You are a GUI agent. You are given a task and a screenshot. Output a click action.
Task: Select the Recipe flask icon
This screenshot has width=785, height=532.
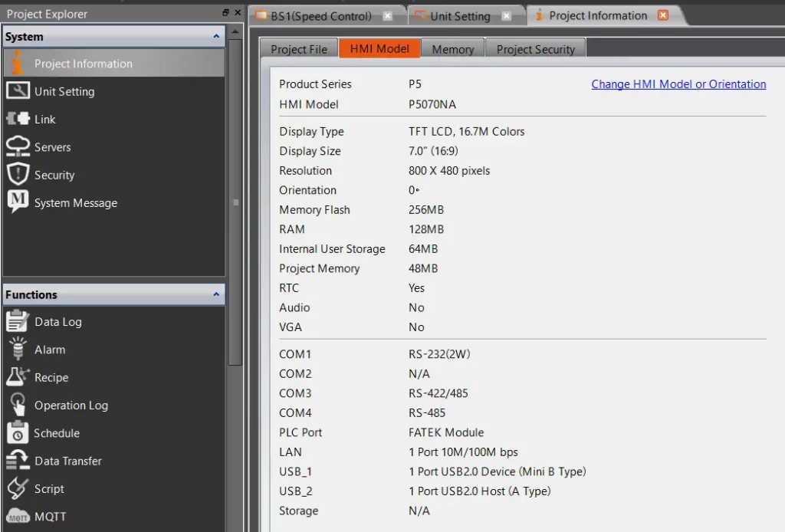tap(18, 377)
